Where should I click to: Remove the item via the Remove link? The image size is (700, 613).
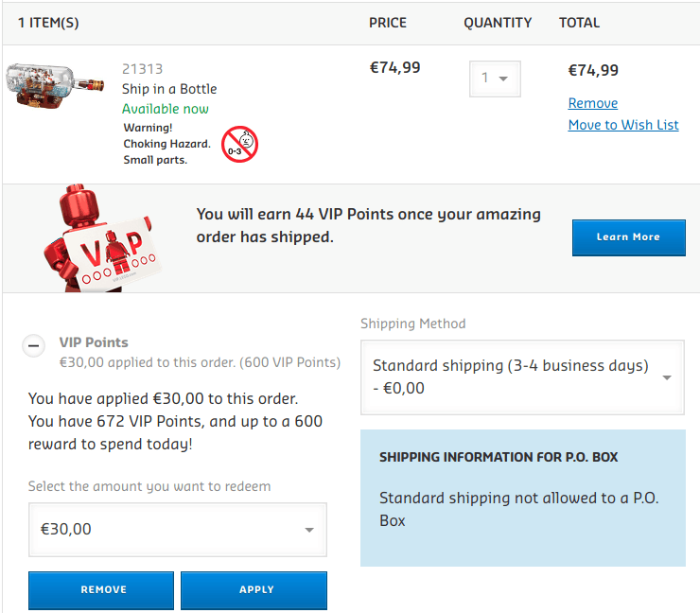click(593, 103)
